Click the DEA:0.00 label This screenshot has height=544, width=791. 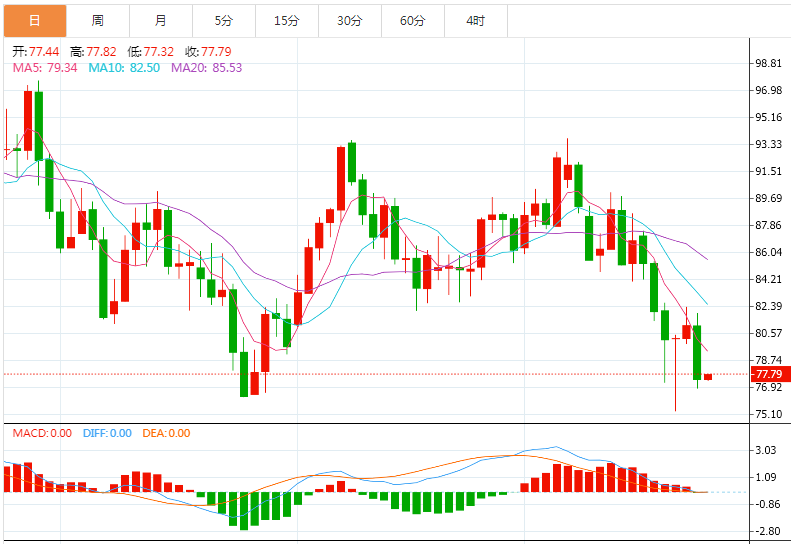(x=166, y=433)
